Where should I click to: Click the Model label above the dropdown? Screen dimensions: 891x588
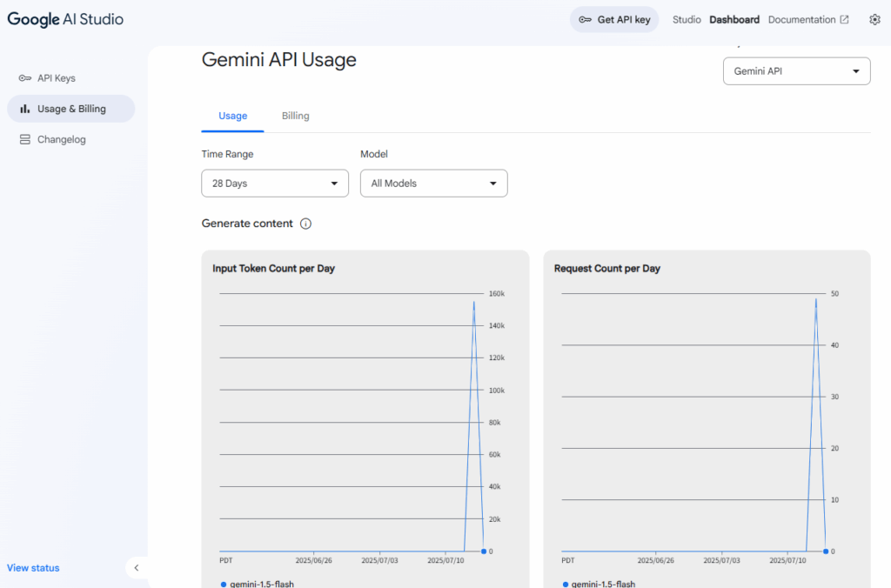pyautogui.click(x=374, y=155)
